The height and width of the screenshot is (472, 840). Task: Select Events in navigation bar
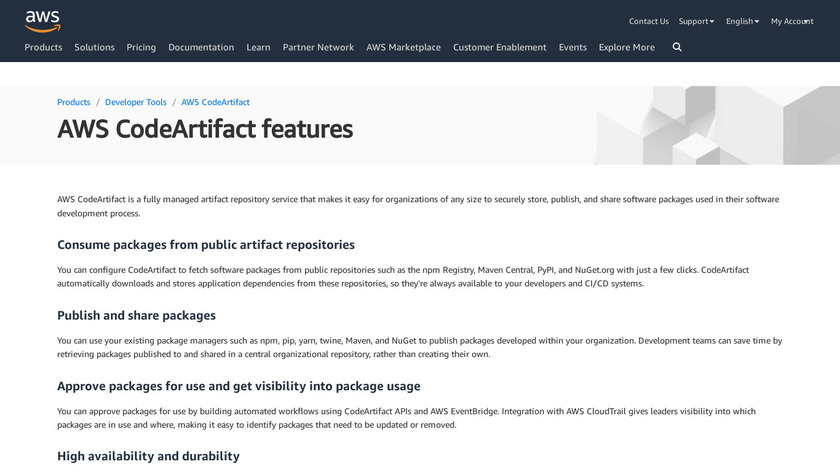point(573,47)
